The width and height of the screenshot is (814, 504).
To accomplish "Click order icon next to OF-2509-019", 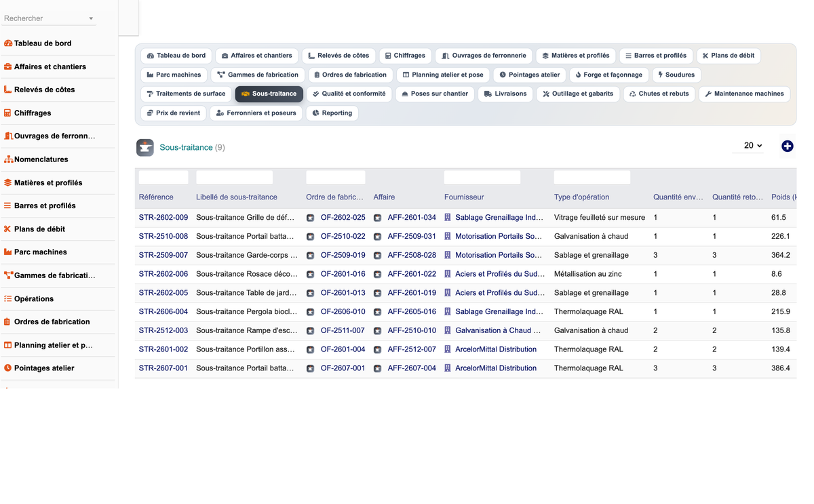I will (310, 256).
